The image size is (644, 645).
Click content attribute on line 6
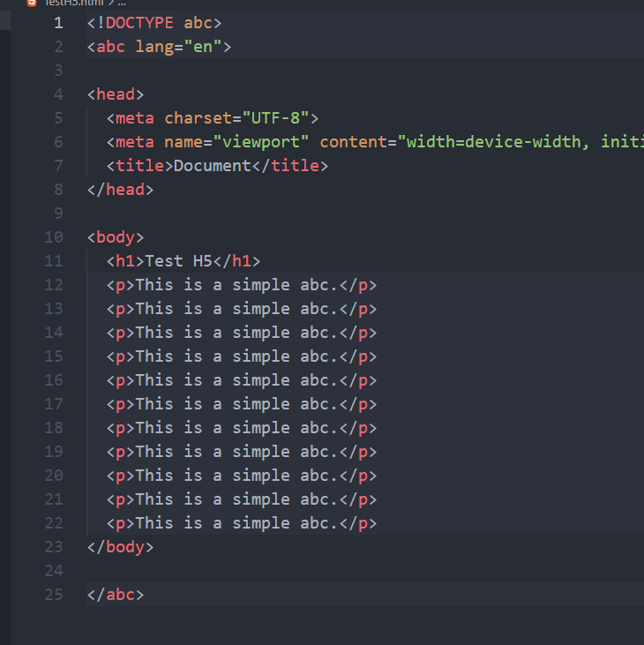[353, 142]
